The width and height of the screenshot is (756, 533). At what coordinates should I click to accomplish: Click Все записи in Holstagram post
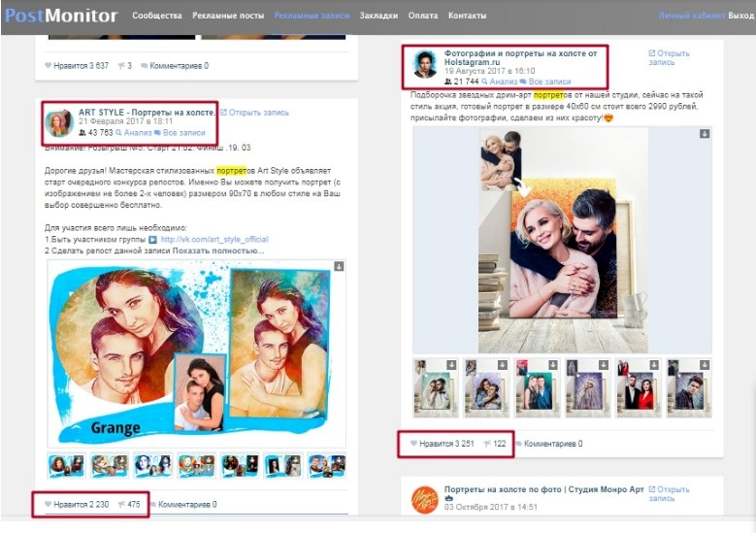click(545, 82)
